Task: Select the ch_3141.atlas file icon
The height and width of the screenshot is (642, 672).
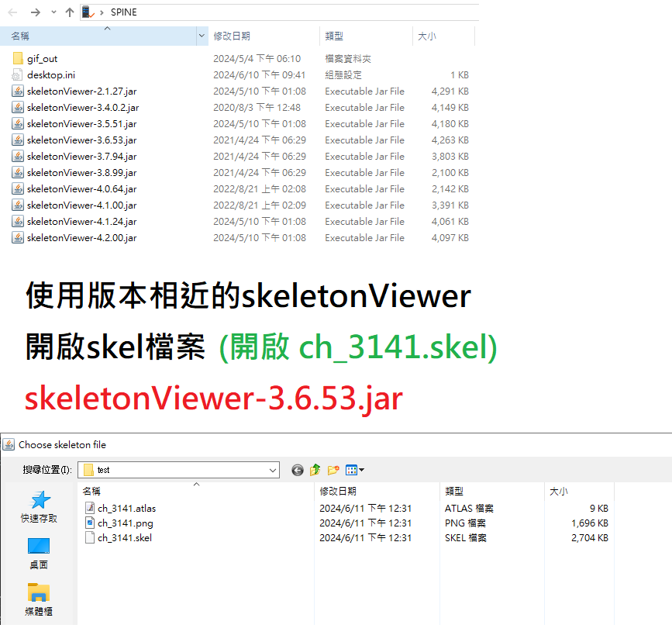Action: click(90, 508)
